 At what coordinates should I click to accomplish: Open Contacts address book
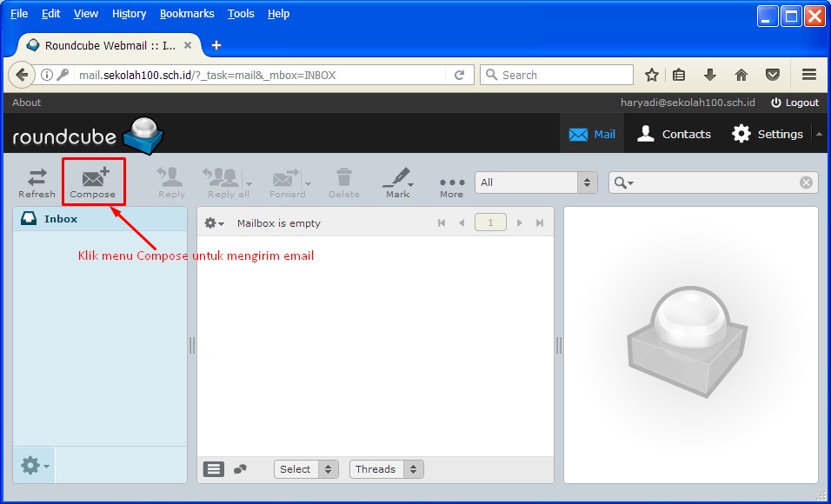tap(674, 134)
